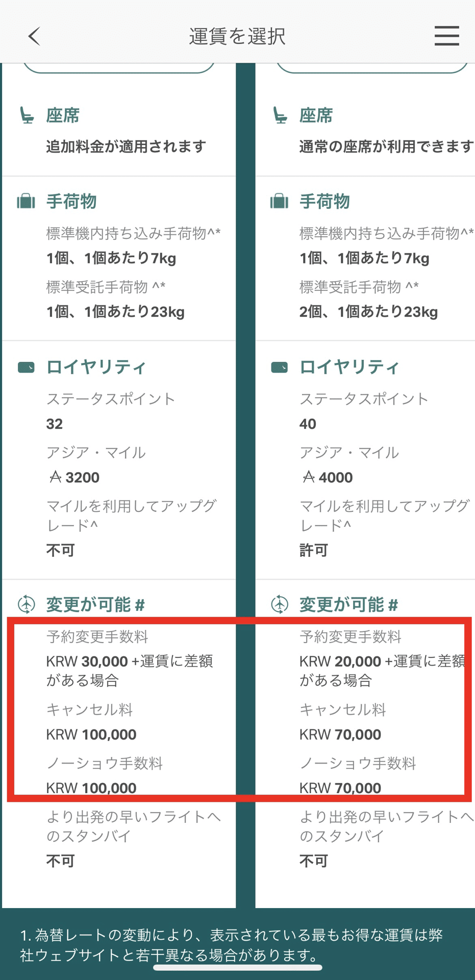This screenshot has height=980, width=475.
Task: Tap the exchange rate footnote text
Action: click(x=232, y=944)
